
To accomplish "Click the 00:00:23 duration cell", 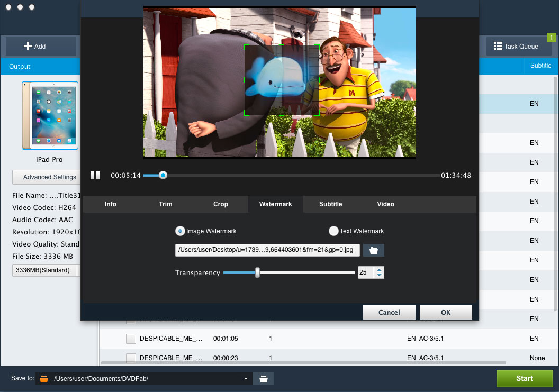I will point(226,358).
